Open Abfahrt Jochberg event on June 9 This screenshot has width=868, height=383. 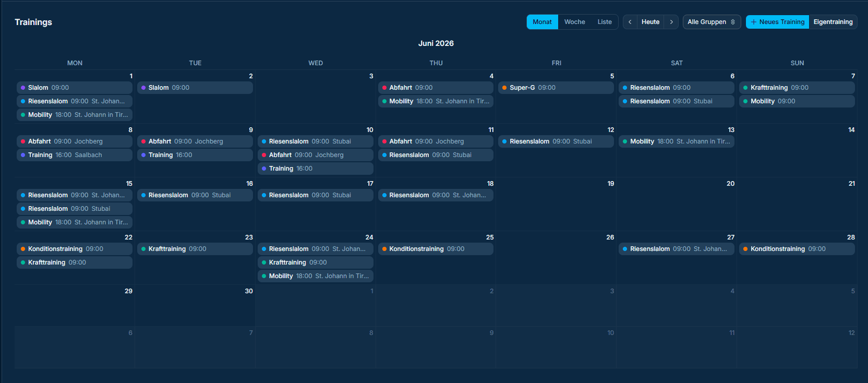tap(195, 141)
